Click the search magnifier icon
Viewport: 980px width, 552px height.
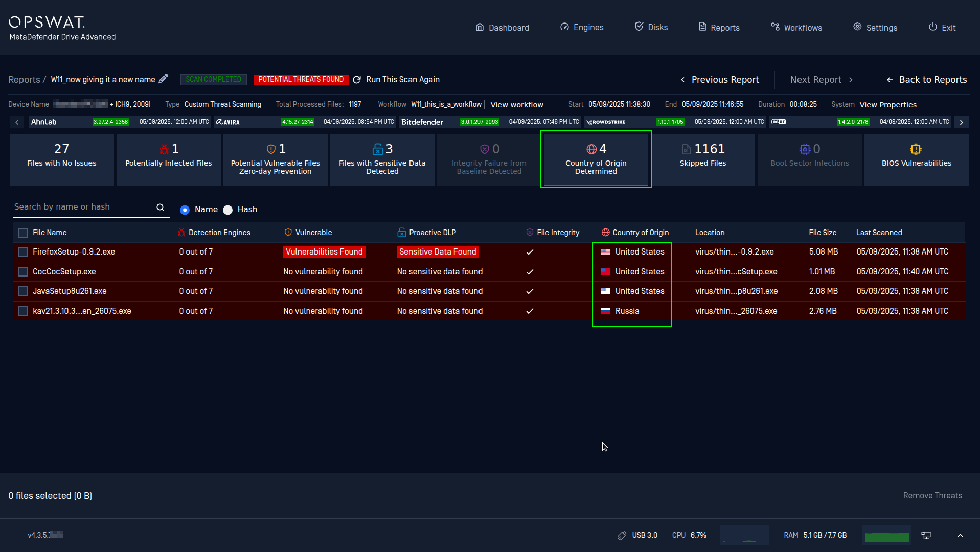click(160, 207)
